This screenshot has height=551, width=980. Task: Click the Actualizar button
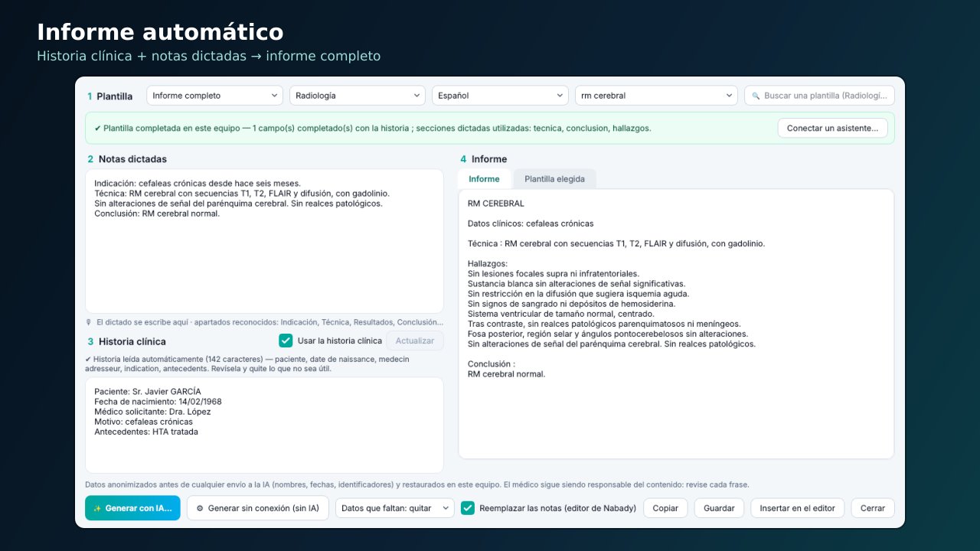coord(415,341)
